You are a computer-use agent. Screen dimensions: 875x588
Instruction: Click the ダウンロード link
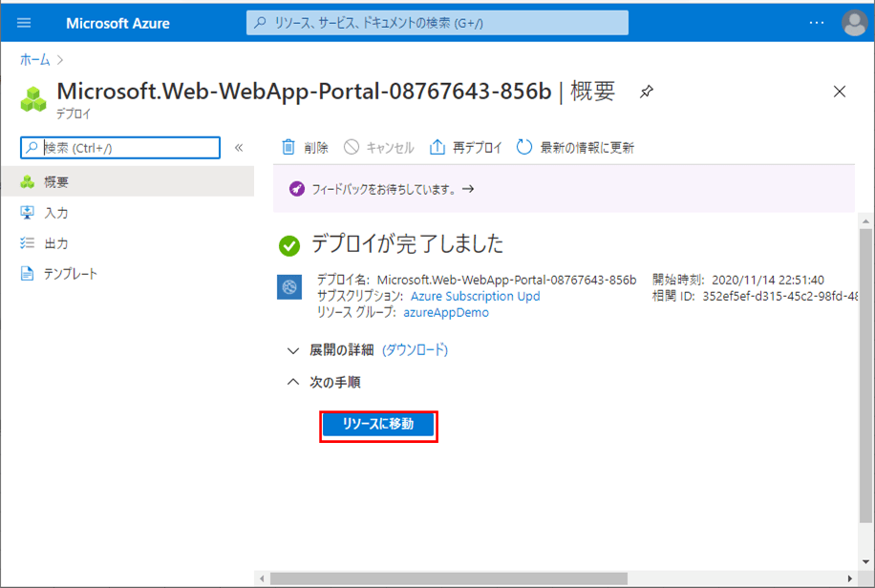pyautogui.click(x=416, y=350)
